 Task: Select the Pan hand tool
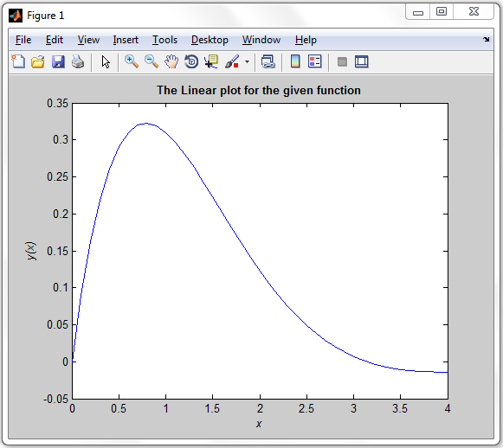tap(171, 61)
